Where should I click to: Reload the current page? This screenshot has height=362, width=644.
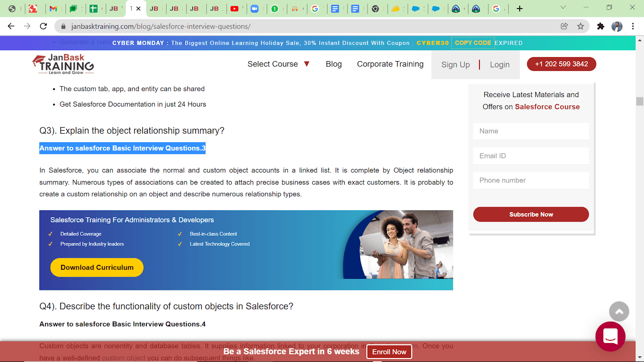click(43, 26)
